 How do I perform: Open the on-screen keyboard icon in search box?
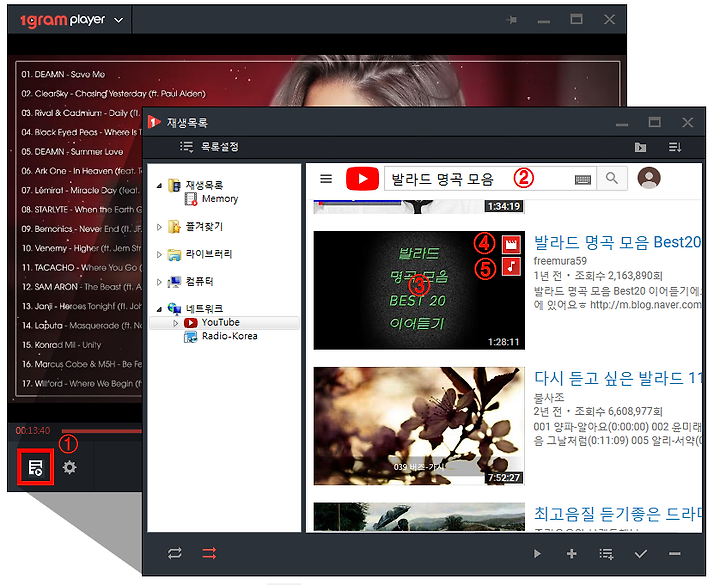pos(583,179)
